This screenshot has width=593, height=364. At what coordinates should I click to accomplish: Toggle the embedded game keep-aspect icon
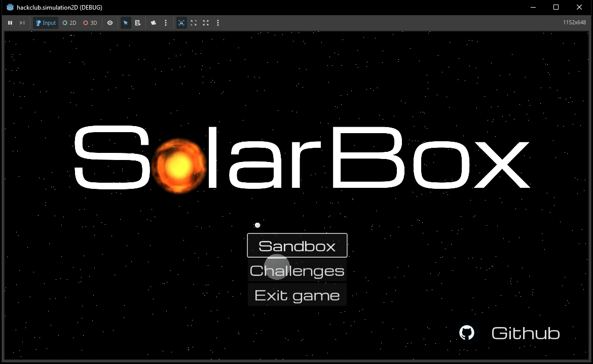[181, 23]
